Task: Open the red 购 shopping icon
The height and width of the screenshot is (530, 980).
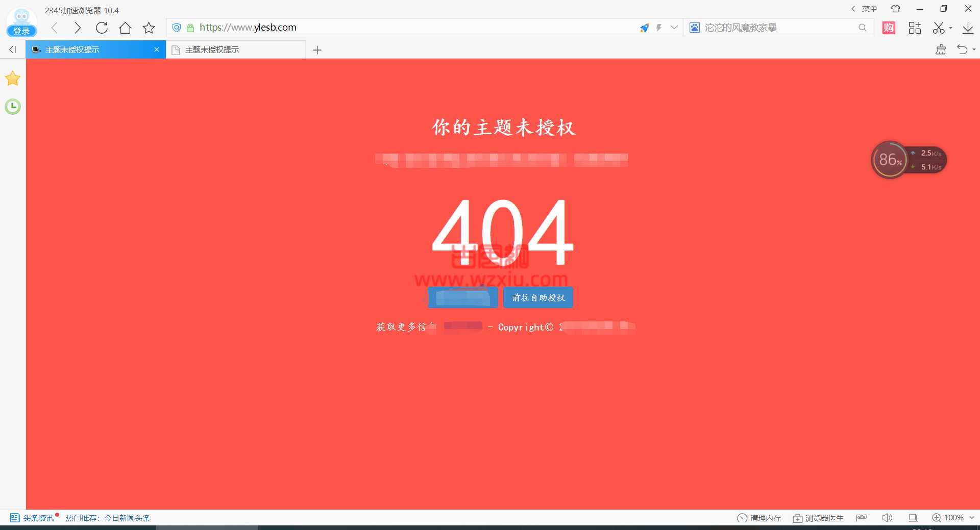Action: click(889, 28)
